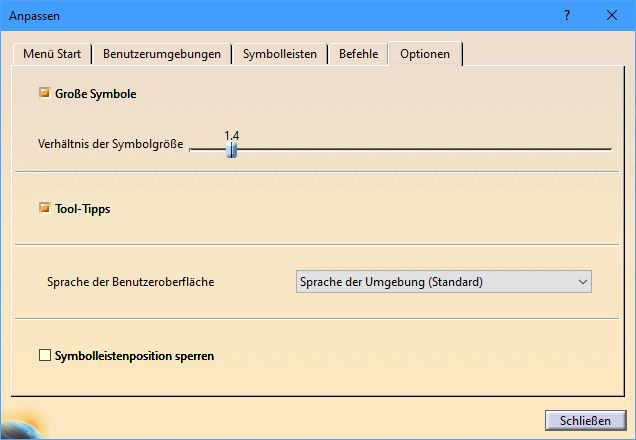The width and height of the screenshot is (636, 440).
Task: Open the Menü Start tab
Action: (52, 54)
